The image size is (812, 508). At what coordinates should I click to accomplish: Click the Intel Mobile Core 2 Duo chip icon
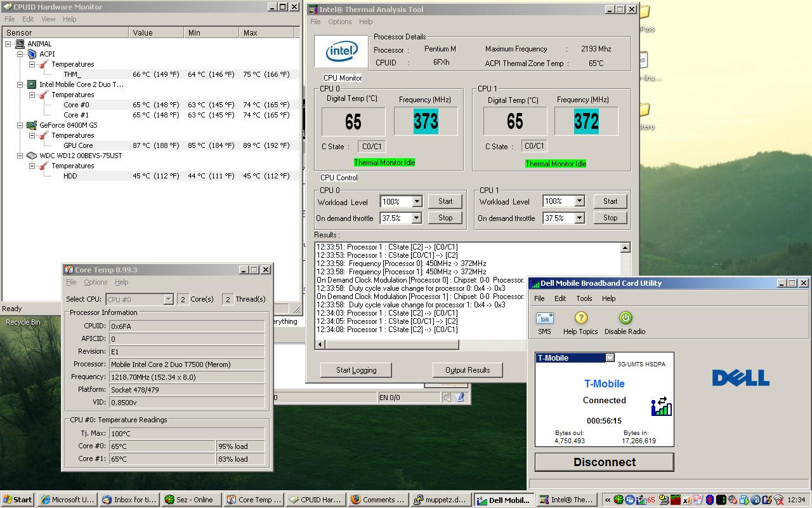pos(32,84)
